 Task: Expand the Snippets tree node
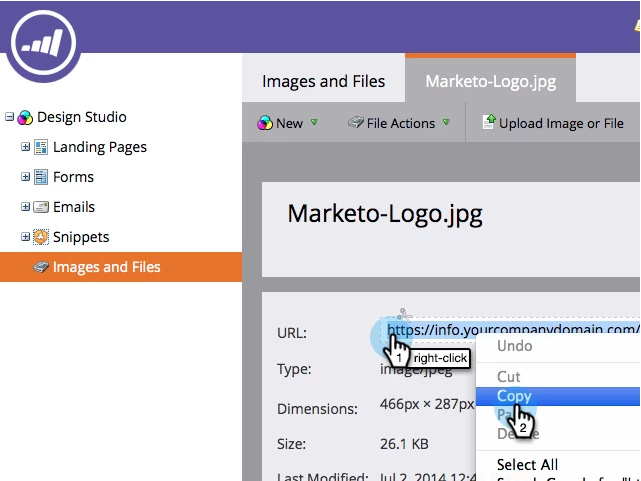(x=25, y=237)
